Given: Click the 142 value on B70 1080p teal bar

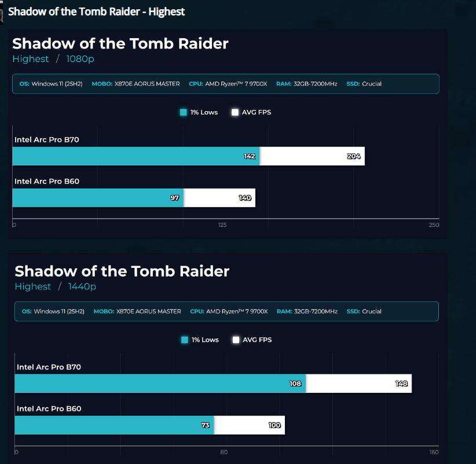Looking at the screenshot, I should click(x=250, y=156).
